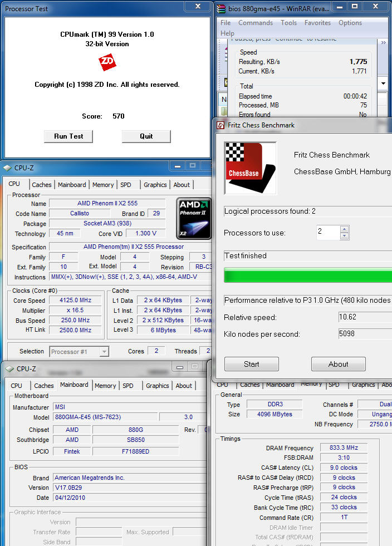Image resolution: width=392 pixels, height=546 pixels.
Task: Select Memory tab in Mainboard CPU-Z window
Action: 105,386
